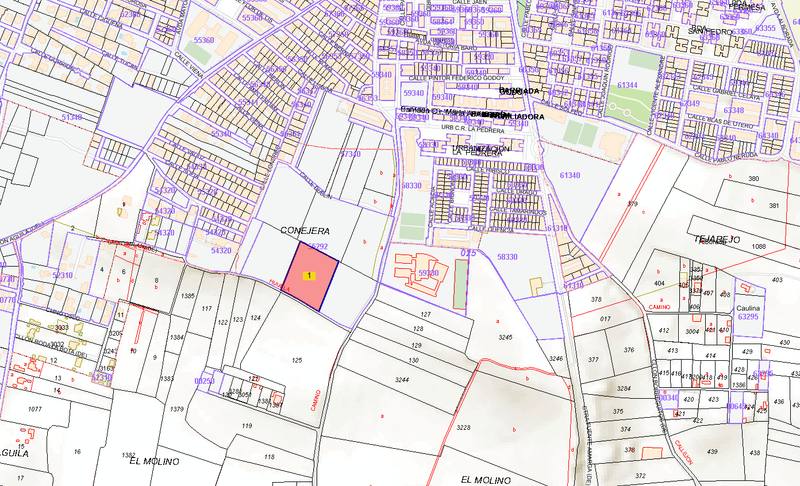Click parcel 123

coord(238,319)
